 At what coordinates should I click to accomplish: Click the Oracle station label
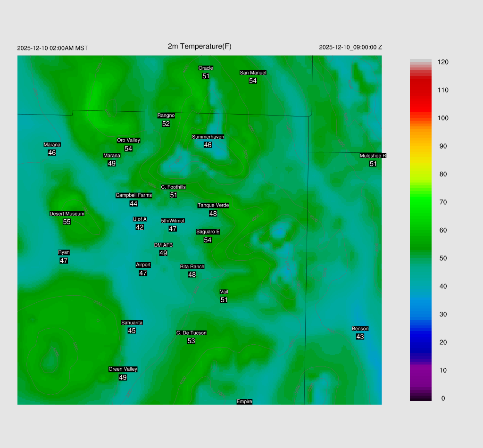coord(206,68)
